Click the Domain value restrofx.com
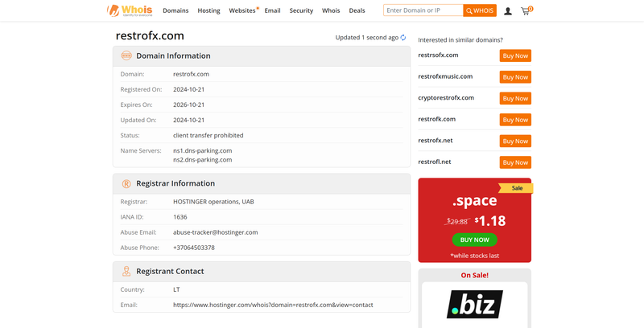 coord(191,74)
